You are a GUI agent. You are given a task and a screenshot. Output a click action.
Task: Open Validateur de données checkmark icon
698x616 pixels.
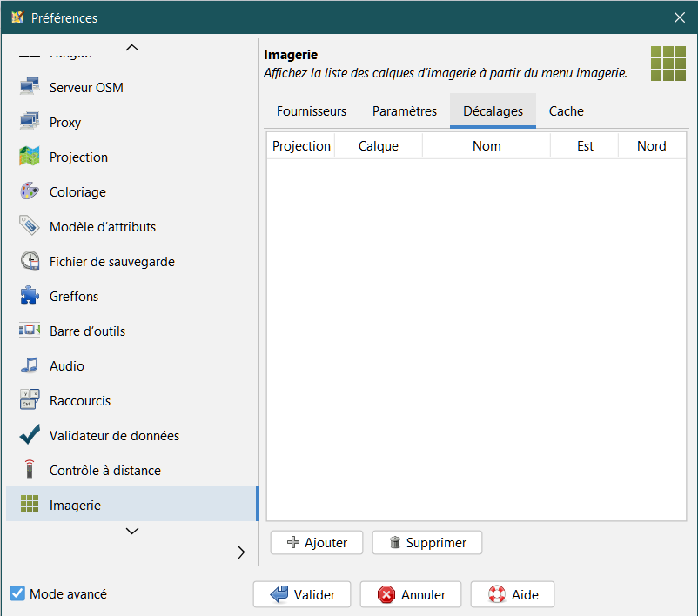pyautogui.click(x=30, y=435)
